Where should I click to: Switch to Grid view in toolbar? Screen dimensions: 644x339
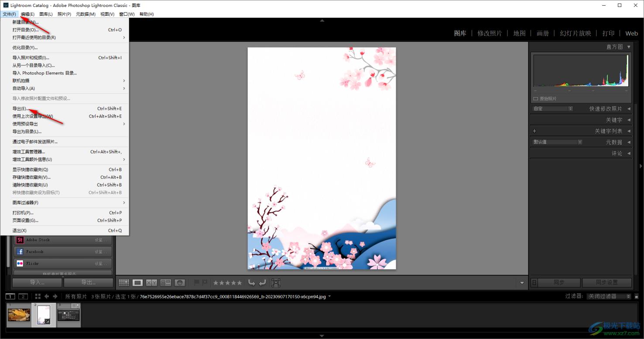[x=124, y=283]
